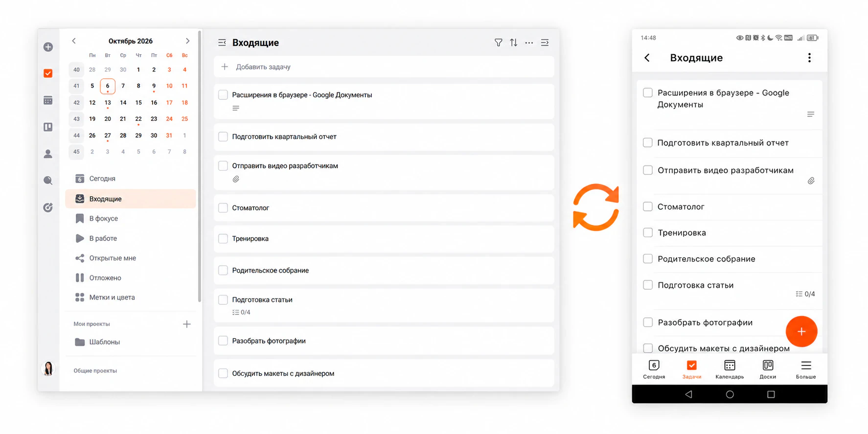Check the desktop Подготовить квартальный отчет checkbox
Viewport: 868px width, 434px height.
click(x=223, y=137)
